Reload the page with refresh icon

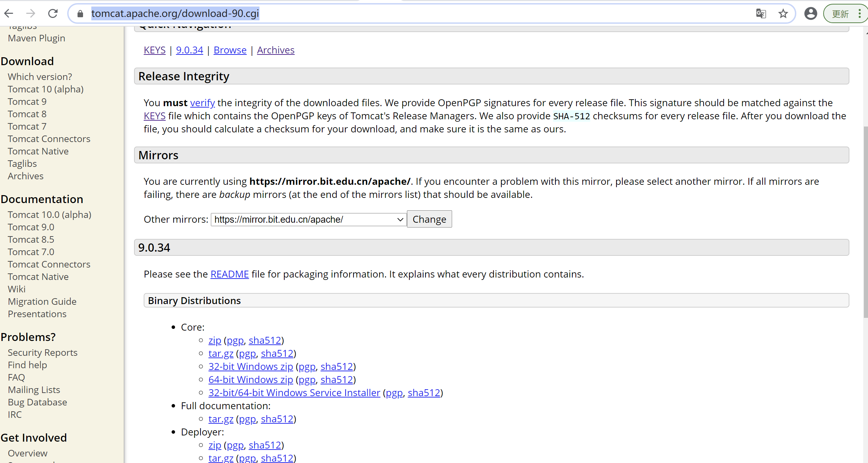click(x=53, y=13)
